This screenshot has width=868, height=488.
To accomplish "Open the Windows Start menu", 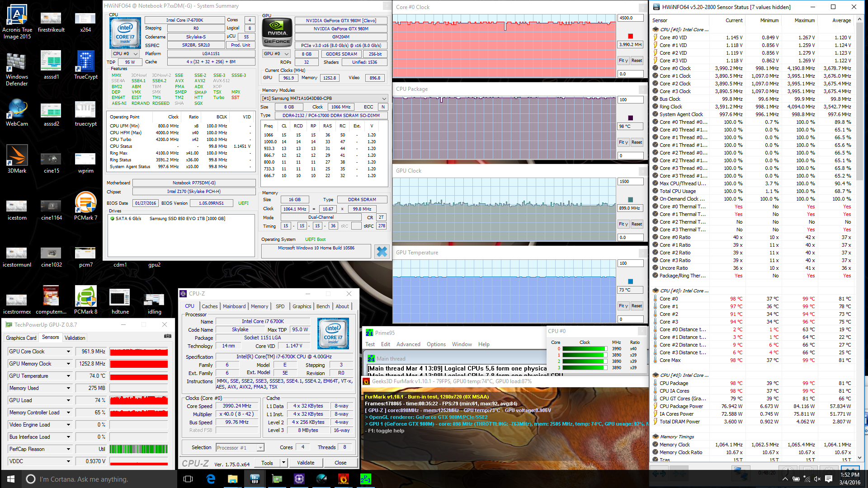I will tap(11, 479).
